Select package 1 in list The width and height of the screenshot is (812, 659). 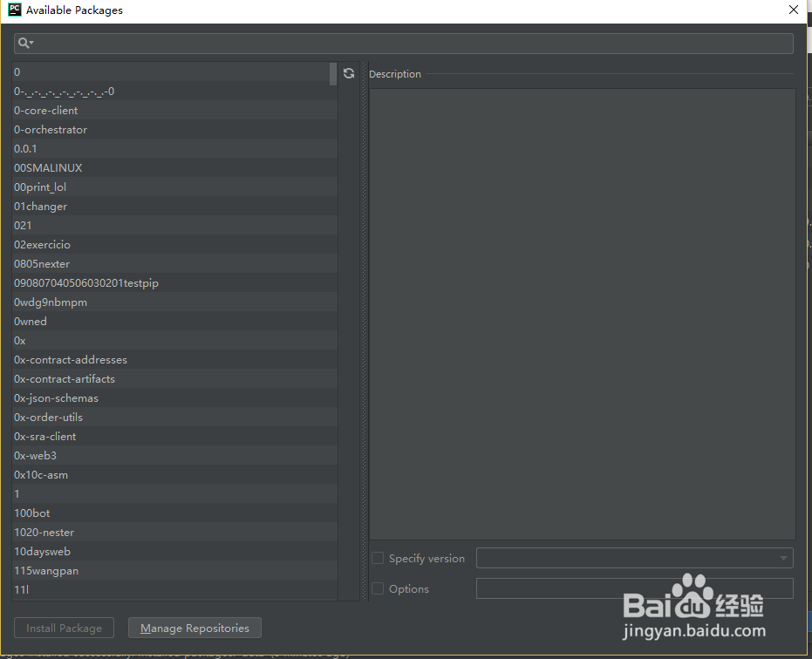point(174,493)
